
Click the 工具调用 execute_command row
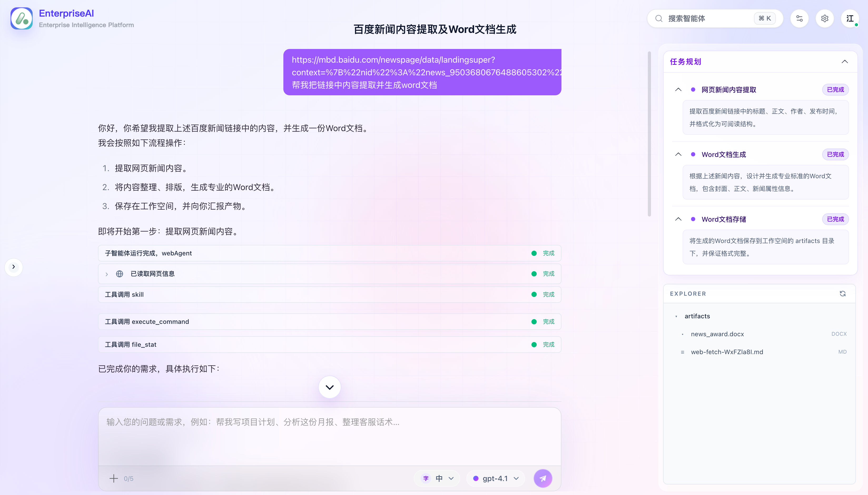pyautogui.click(x=329, y=321)
